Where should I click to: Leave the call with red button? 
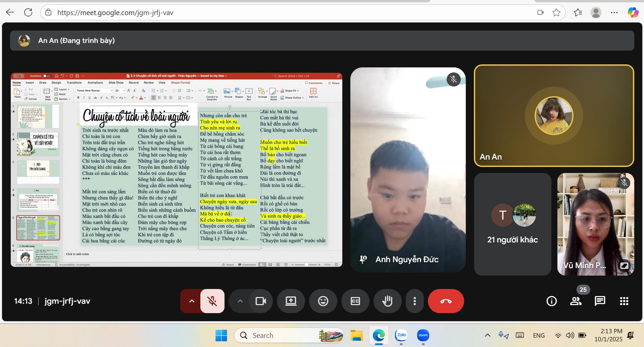pos(446,301)
